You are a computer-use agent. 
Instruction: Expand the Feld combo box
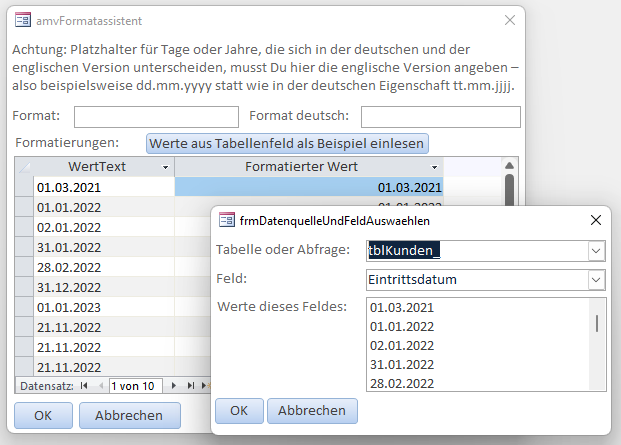tap(596, 280)
